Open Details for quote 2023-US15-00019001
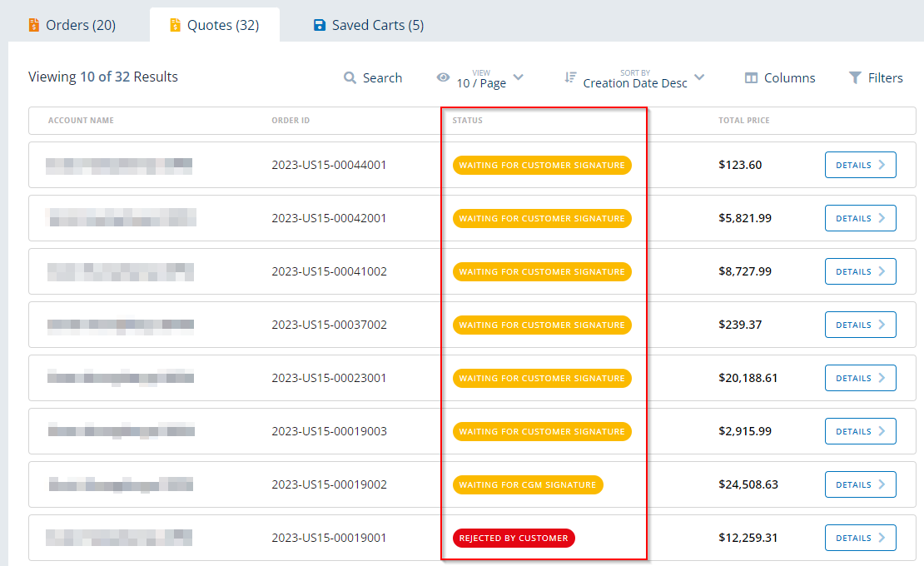 (861, 538)
